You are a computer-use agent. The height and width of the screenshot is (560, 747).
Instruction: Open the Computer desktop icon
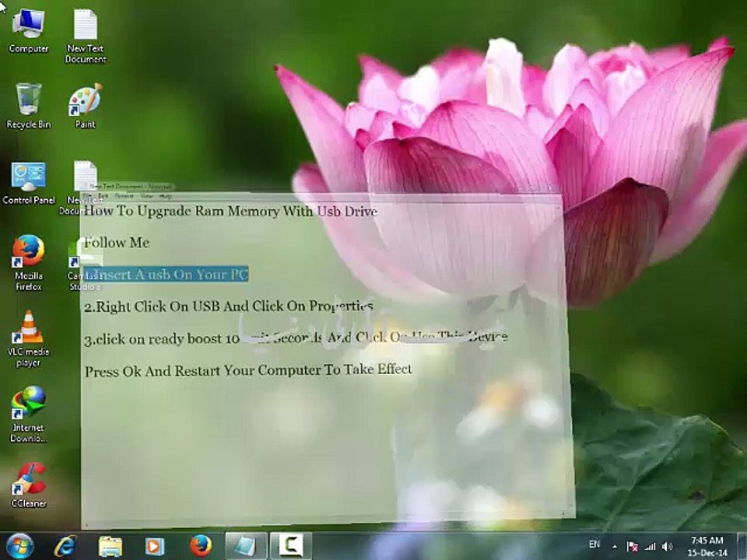[x=28, y=31]
